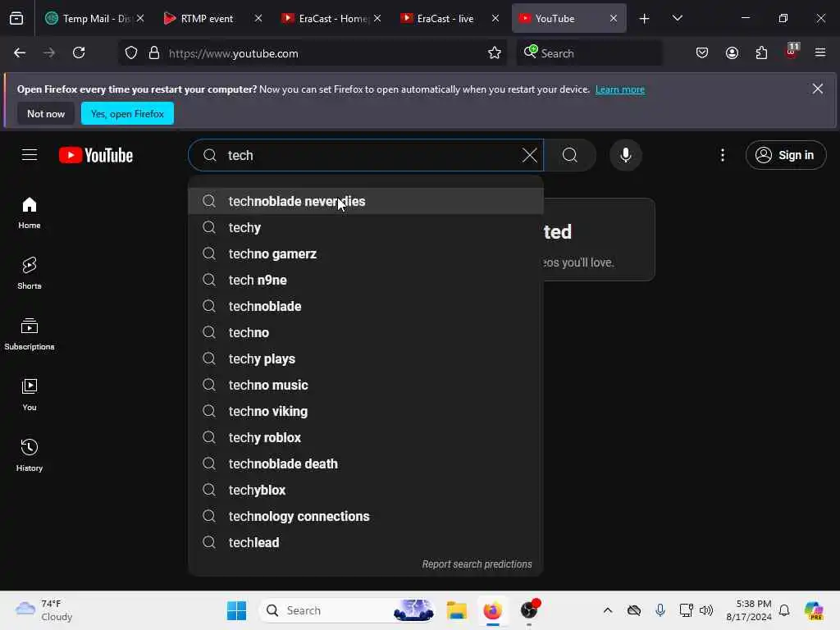Select suggestion technology connections

click(366, 517)
